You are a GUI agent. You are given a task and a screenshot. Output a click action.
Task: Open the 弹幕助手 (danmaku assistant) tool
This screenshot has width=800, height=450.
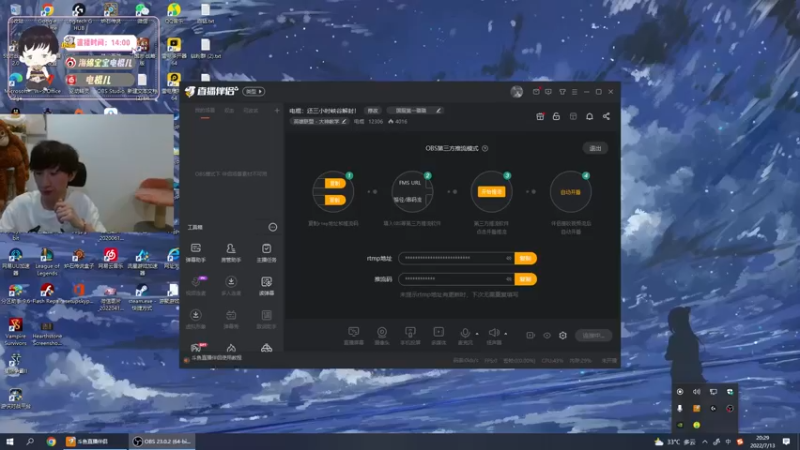point(195,252)
